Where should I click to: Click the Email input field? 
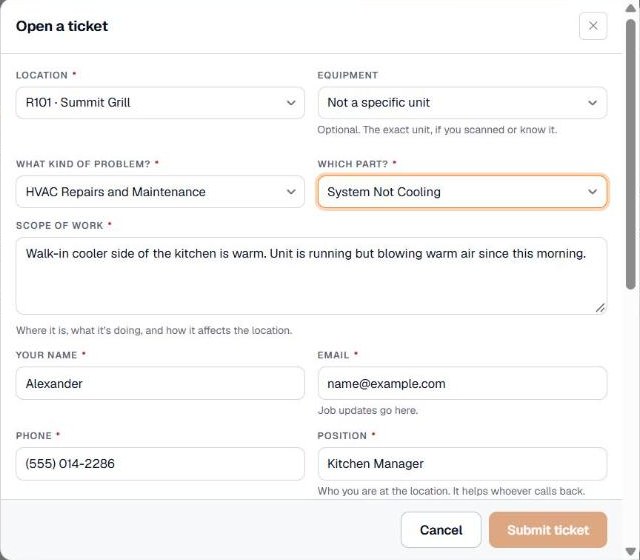point(462,383)
